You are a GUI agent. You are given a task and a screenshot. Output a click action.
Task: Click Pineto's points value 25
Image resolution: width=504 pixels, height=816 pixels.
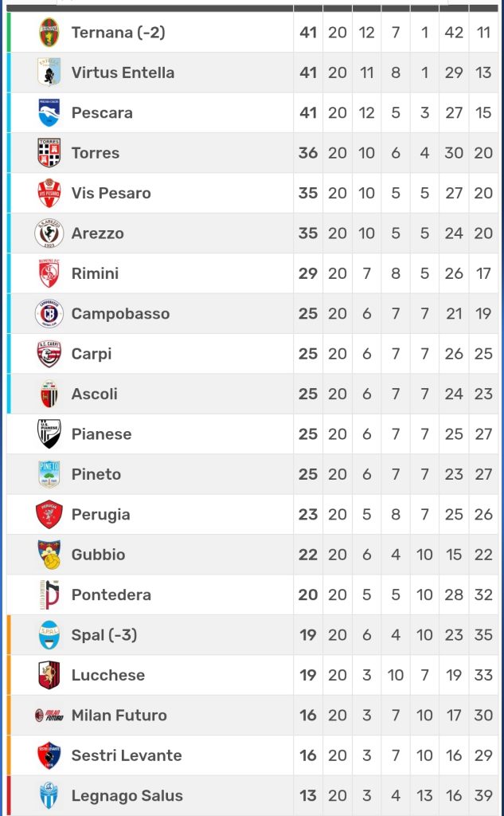click(308, 474)
